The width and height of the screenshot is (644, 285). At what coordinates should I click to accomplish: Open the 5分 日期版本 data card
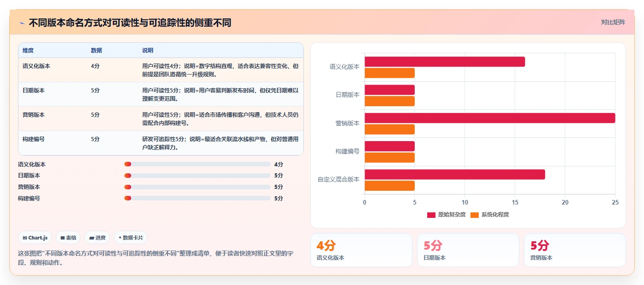(x=468, y=250)
